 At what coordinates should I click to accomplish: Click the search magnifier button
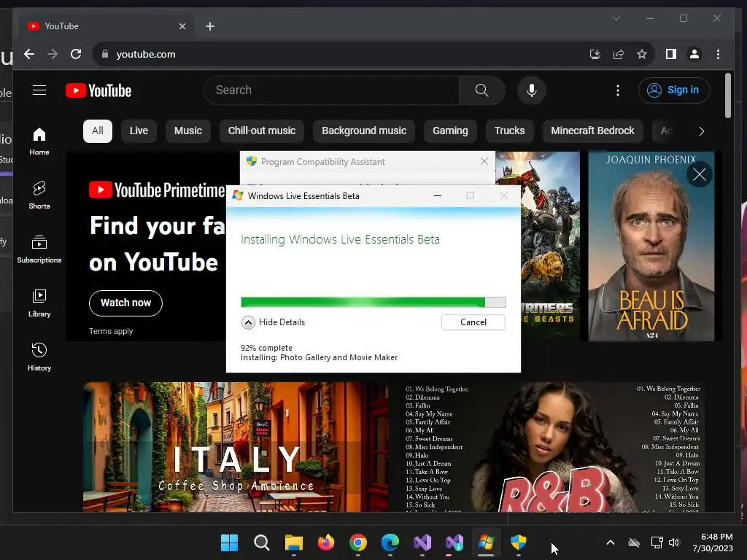point(481,90)
